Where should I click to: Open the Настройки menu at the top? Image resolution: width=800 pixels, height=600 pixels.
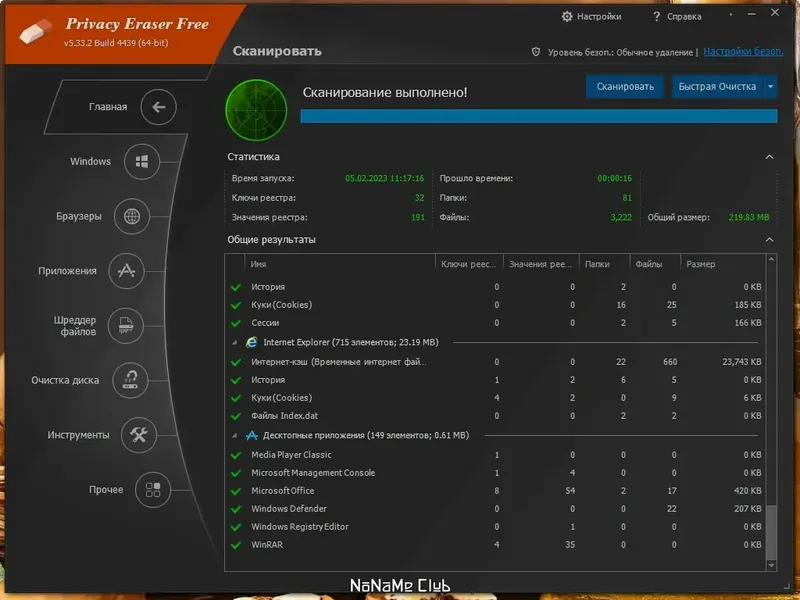(x=598, y=16)
